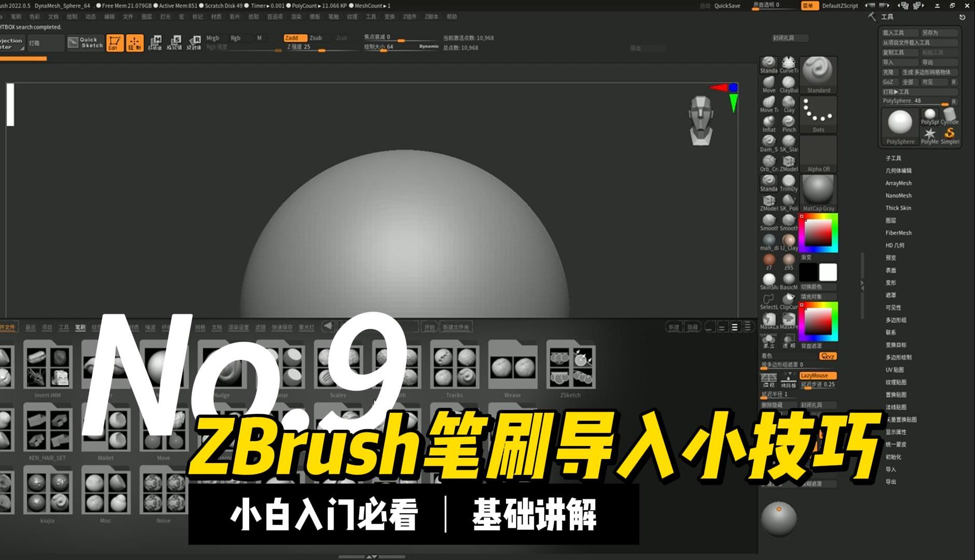Pick the CurveTube brush icon
The width and height of the screenshot is (975, 560).
point(789,65)
